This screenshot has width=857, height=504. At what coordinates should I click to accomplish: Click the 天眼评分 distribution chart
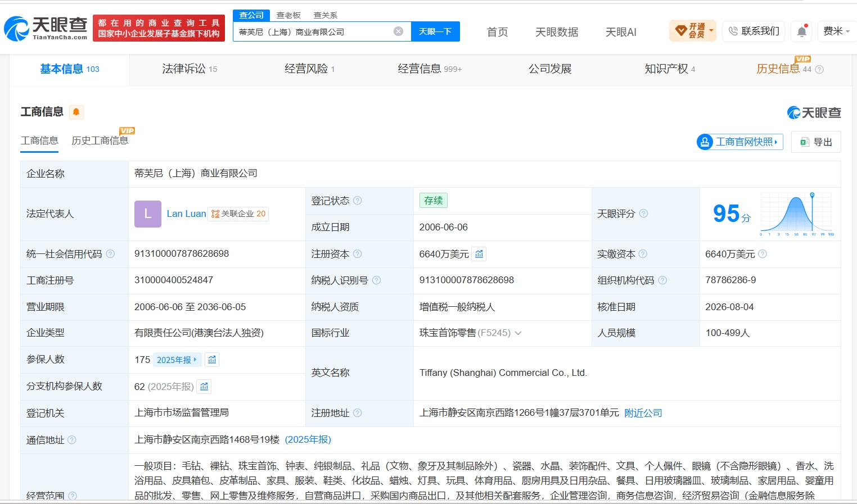point(797,214)
